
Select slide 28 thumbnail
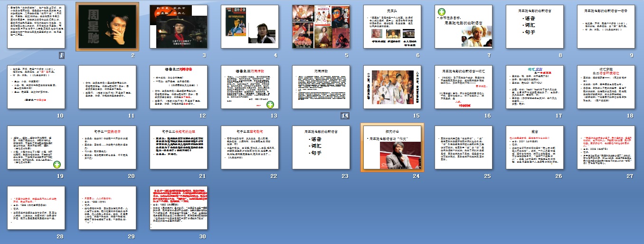37,208
